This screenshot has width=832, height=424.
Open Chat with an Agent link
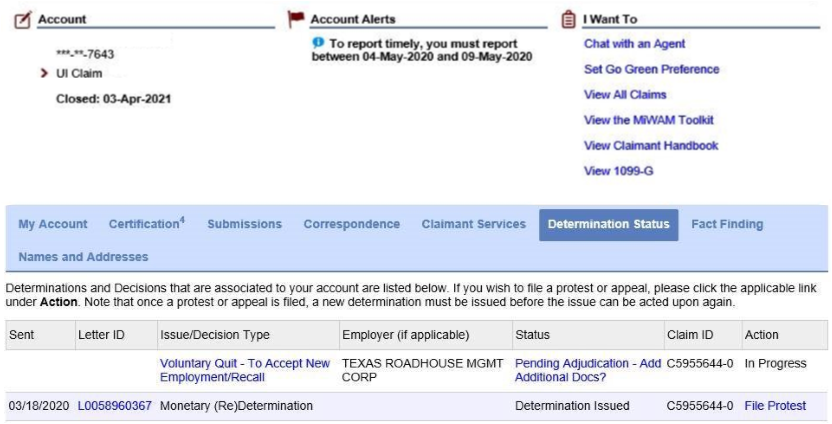[634, 44]
